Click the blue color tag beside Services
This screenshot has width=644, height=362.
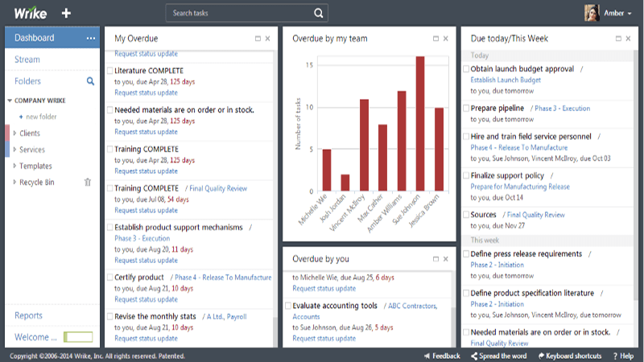tap(7, 150)
